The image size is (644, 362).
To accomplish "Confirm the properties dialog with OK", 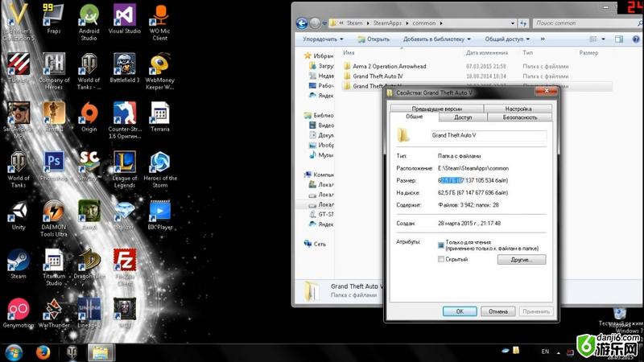I will pos(460,311).
